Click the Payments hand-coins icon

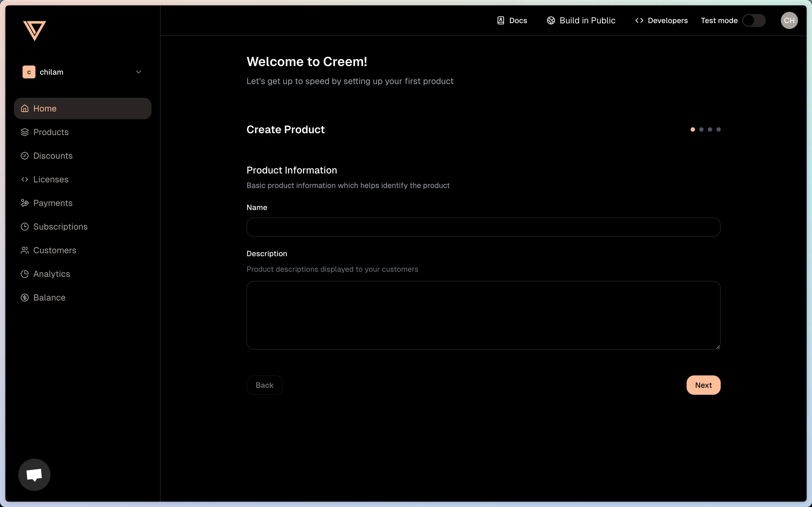[x=24, y=203]
